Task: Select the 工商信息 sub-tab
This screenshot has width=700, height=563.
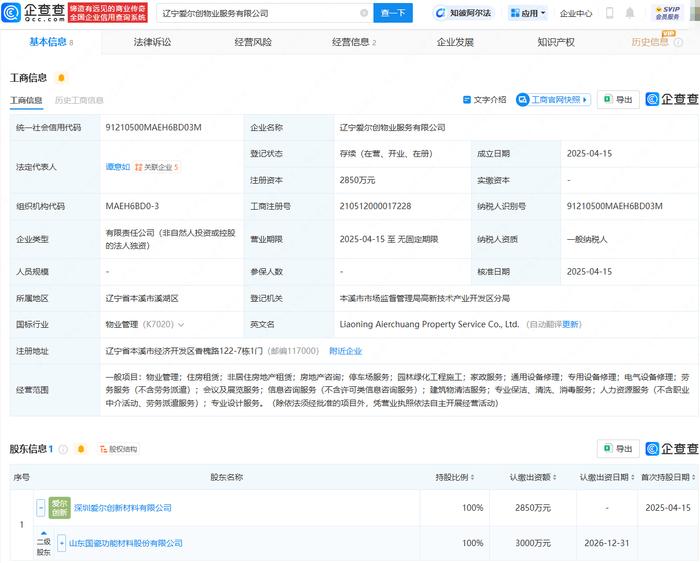Action: [26, 100]
